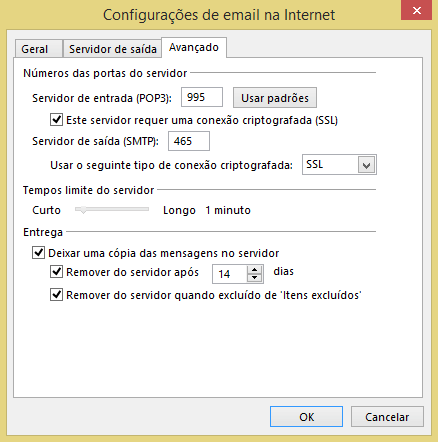Move the server timeout slider thumb
This screenshot has width=438, height=442.
[x=83, y=210]
